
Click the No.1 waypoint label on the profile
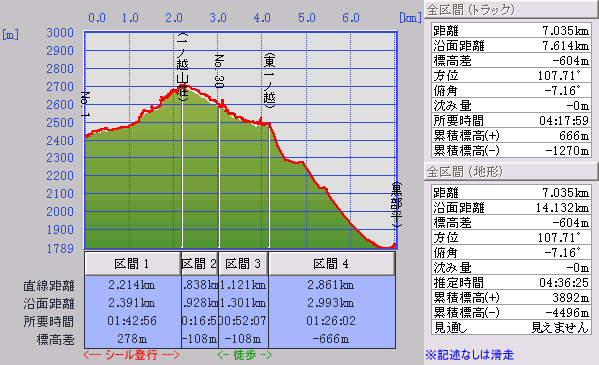coord(85,104)
